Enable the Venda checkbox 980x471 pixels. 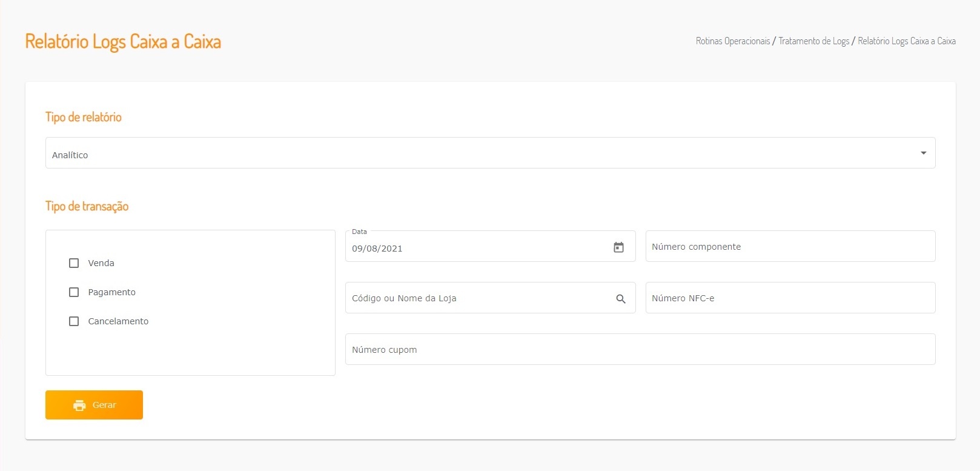tap(74, 263)
